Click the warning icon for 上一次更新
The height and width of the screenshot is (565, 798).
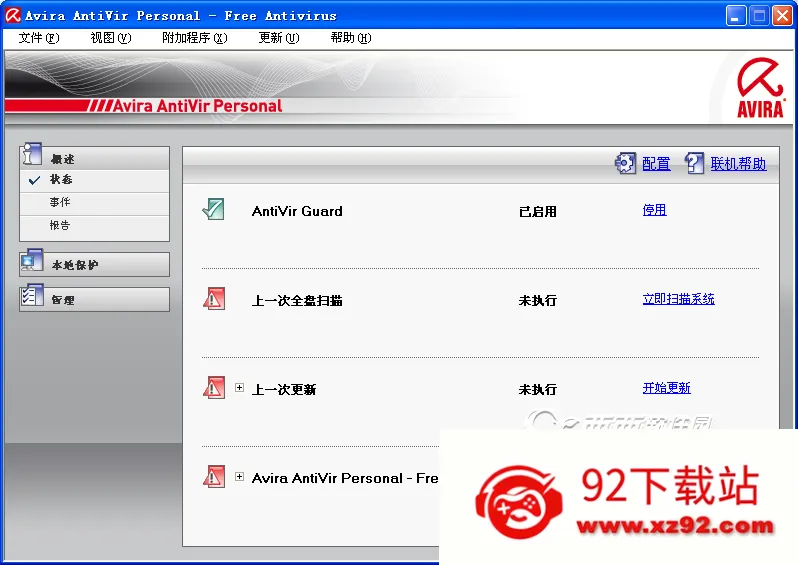pyautogui.click(x=214, y=388)
